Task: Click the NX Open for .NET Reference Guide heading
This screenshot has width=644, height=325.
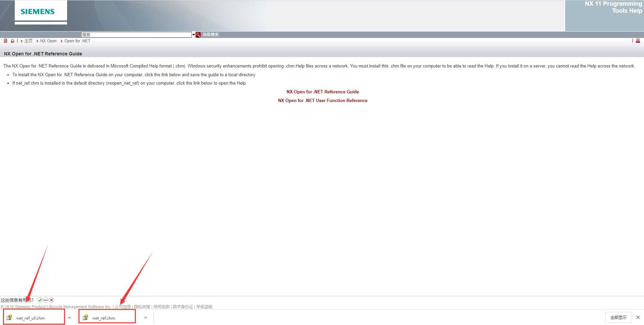Action: tap(43, 54)
